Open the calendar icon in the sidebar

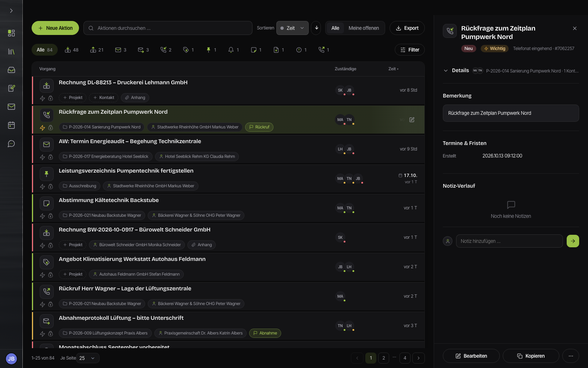(11, 125)
